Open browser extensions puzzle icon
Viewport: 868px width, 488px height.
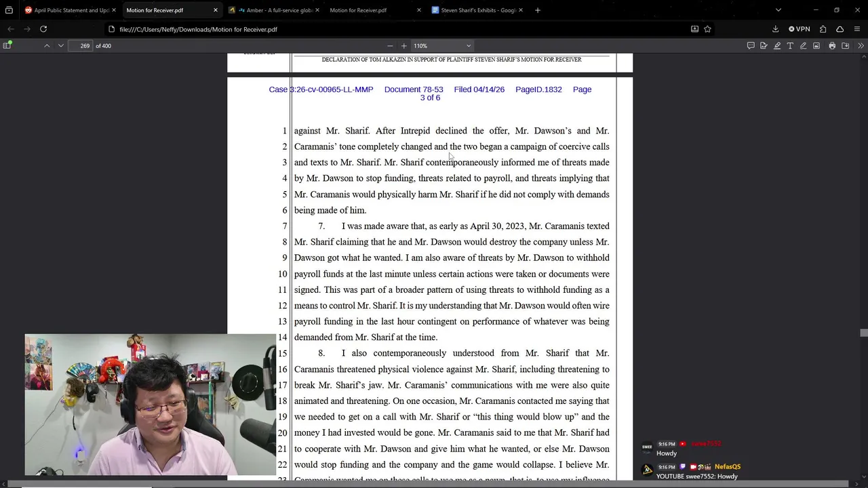tap(823, 29)
